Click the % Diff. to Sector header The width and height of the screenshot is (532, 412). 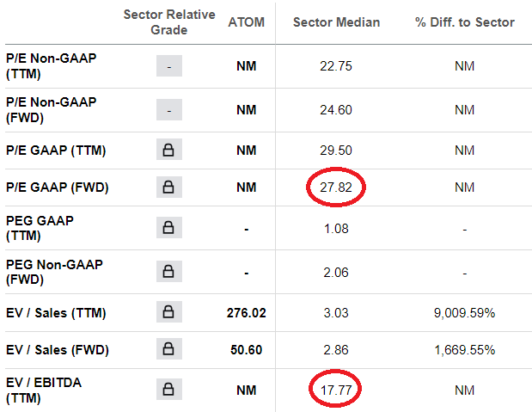464,22
